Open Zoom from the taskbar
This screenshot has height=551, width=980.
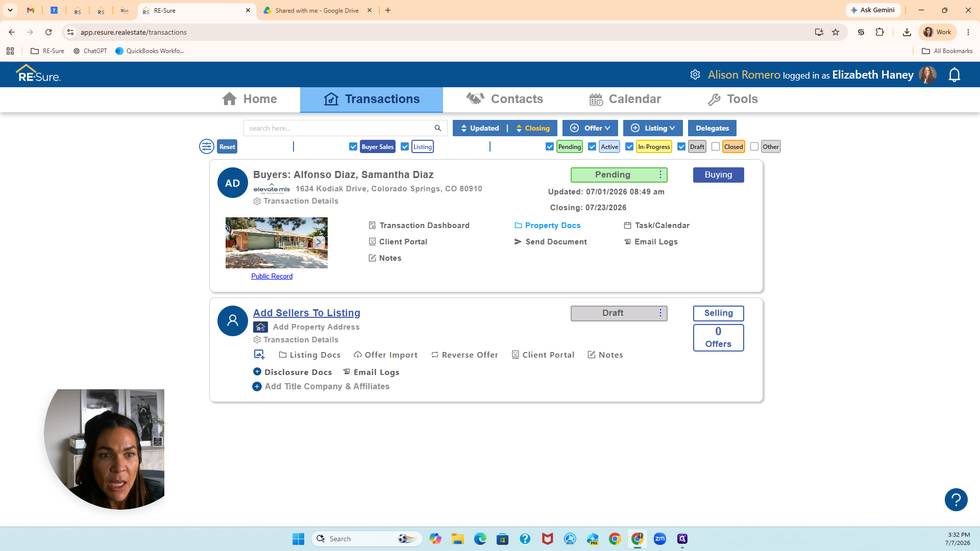tap(660, 539)
